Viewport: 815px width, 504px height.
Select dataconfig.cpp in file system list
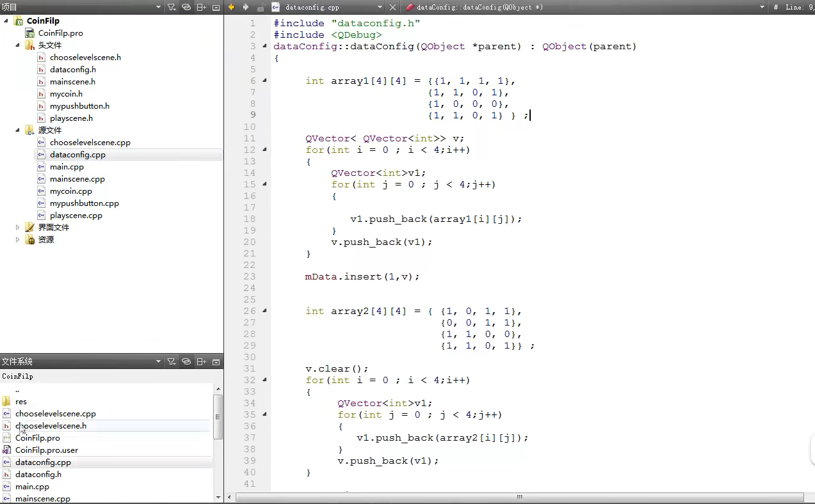tap(43, 462)
